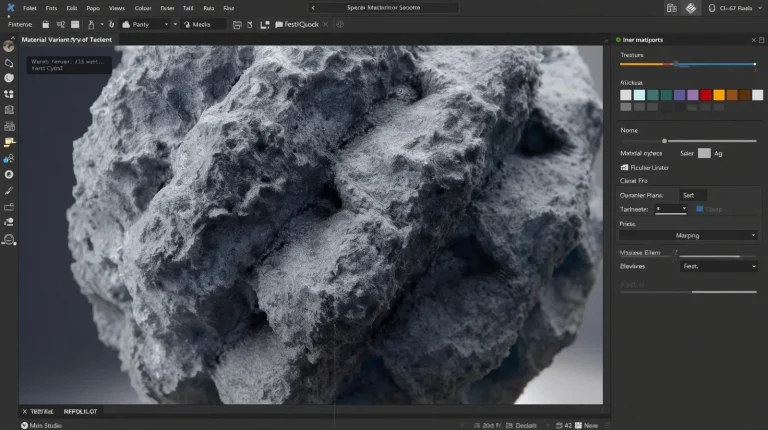
Task: Select the brush tool in left sidebar
Action: point(9,190)
